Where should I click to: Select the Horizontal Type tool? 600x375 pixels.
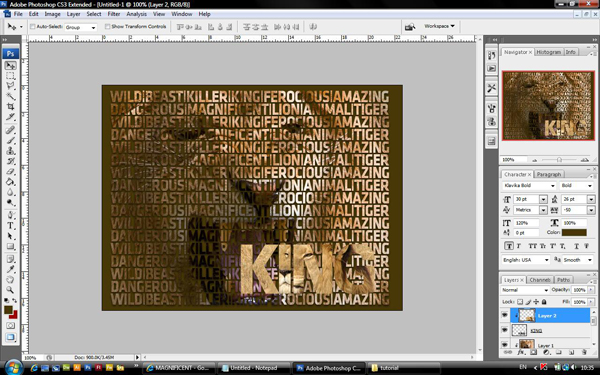tap(10, 225)
